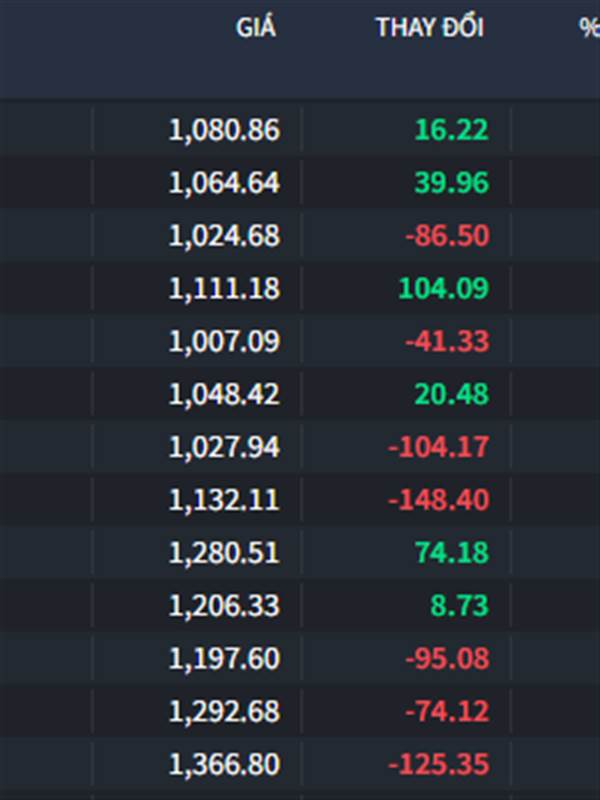The width and height of the screenshot is (600, 800).
Task: Select the change value -148.40
Action: (438, 499)
